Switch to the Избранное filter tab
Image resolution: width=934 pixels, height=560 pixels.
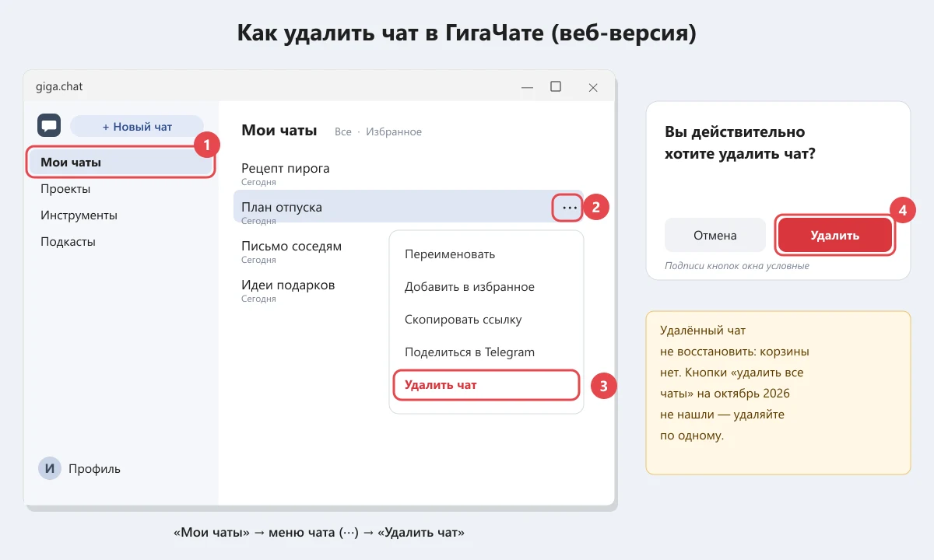(394, 132)
